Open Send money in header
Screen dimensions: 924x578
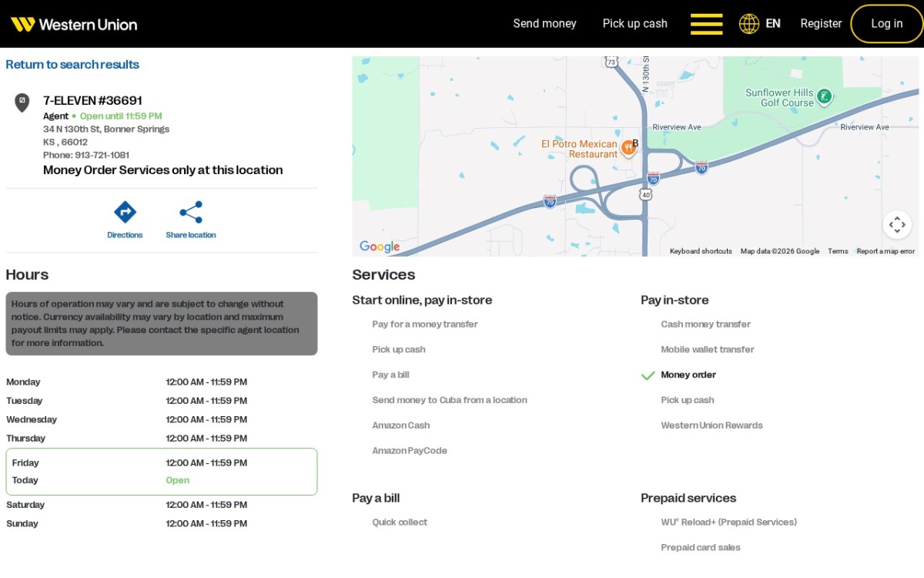click(x=544, y=24)
